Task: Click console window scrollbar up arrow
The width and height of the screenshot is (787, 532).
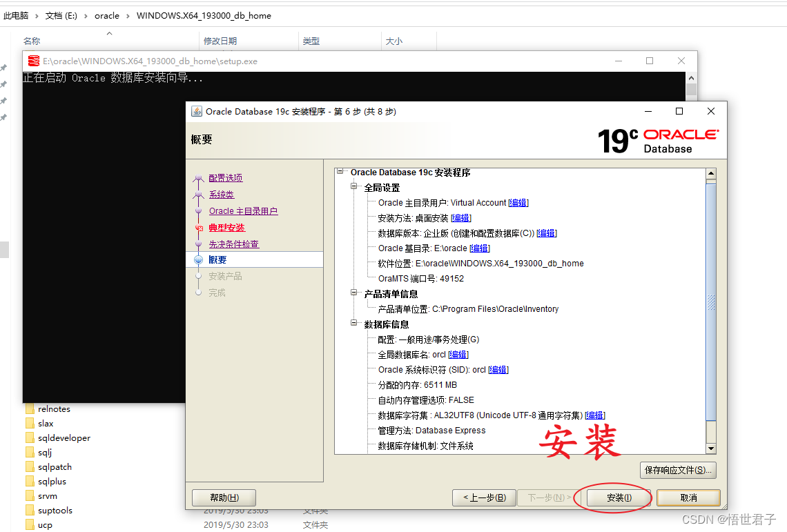Action: point(691,78)
